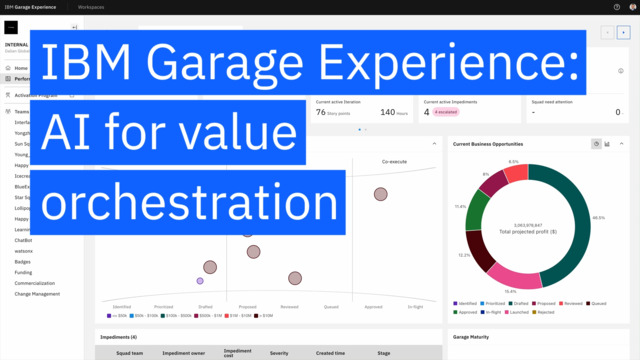
Task: Open the Workspaces menu
Action: click(x=91, y=7)
